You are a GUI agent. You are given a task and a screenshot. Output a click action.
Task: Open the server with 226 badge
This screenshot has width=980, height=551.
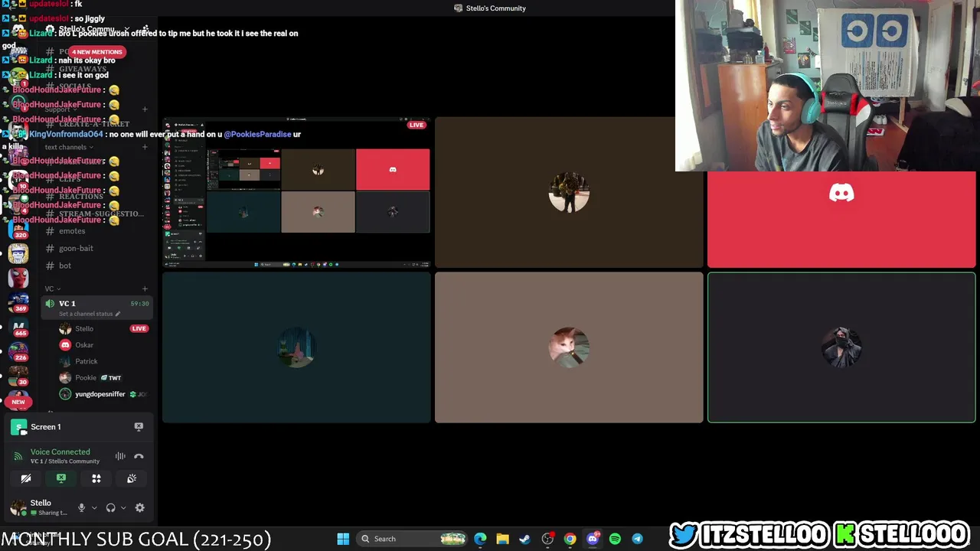18,352
